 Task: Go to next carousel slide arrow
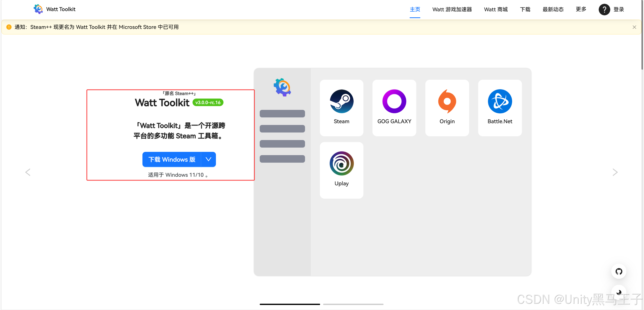[615, 172]
